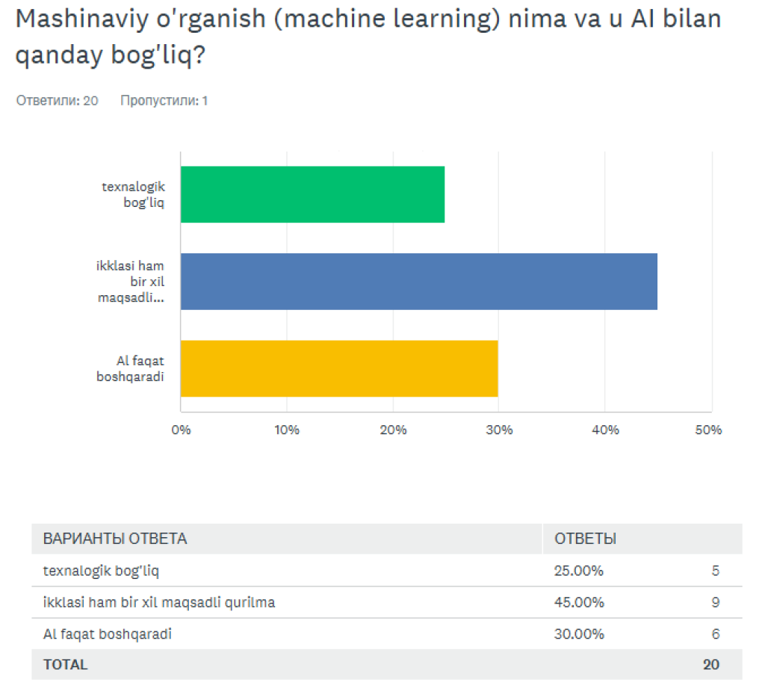Click the 45.00% value in the table

pyautogui.click(x=579, y=602)
